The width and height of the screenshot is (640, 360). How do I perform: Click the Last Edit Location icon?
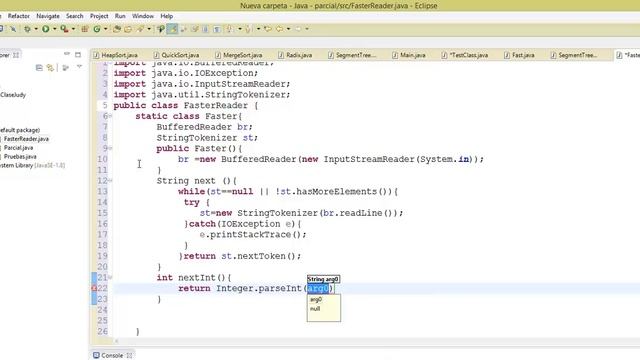coord(268,29)
